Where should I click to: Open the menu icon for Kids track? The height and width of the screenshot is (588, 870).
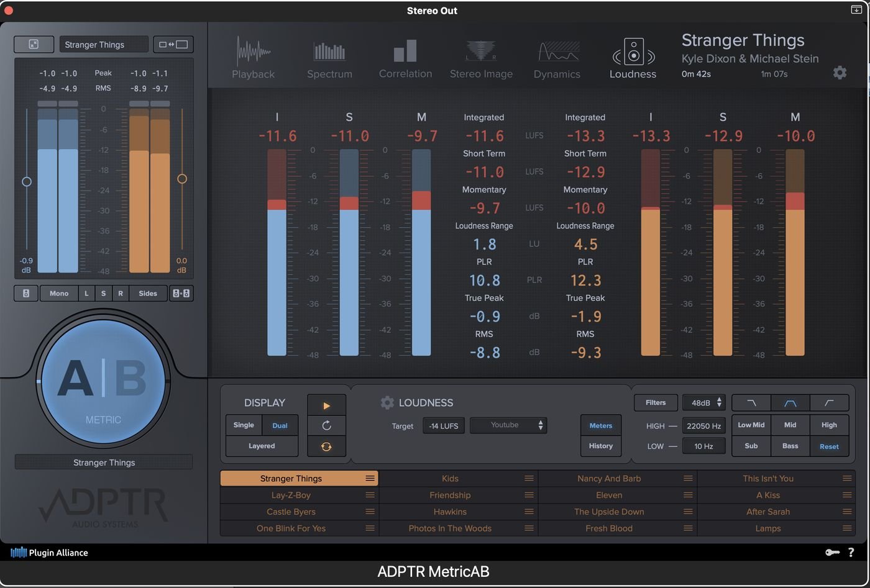coord(529,478)
